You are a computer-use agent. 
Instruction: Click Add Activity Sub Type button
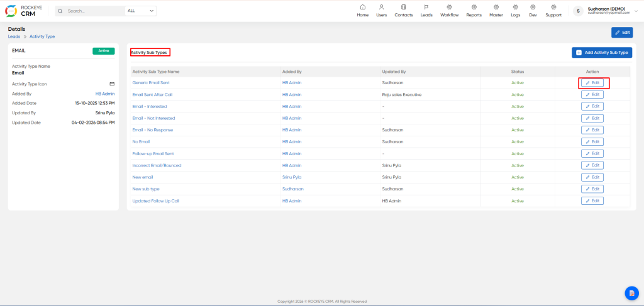(x=602, y=53)
